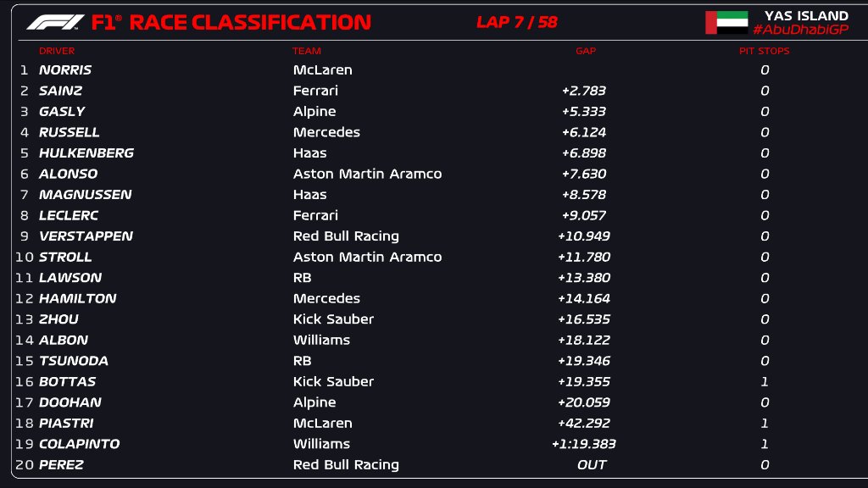Screen dimensions: 868x488
Task: Click the YAS ISLAND location label
Action: coord(806,15)
